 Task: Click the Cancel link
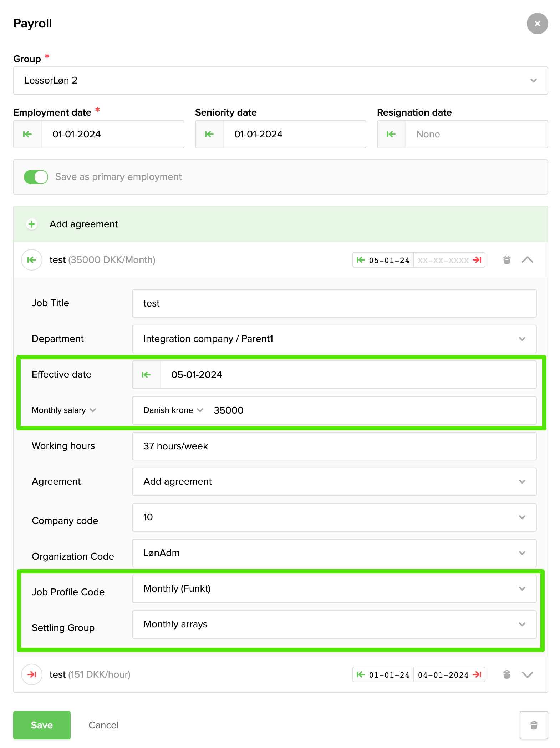pos(103,725)
